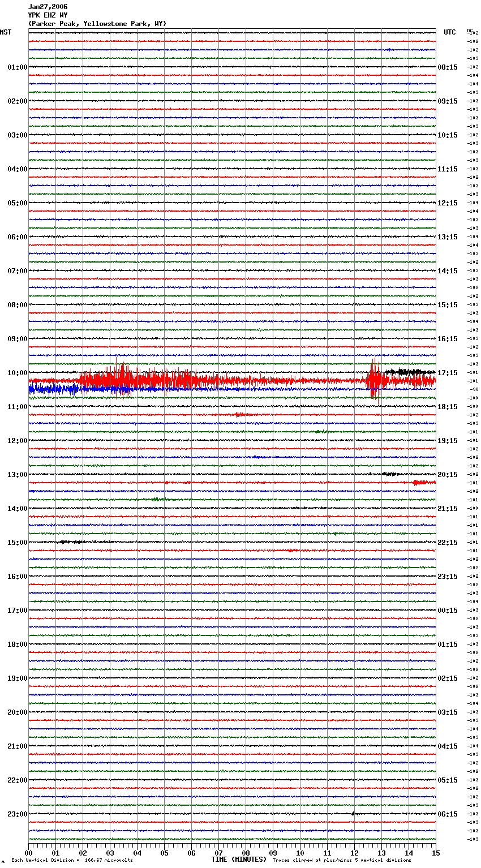The width and height of the screenshot is (481, 868).
Task: Pick the 20:15 UTC time label
Action: coord(448,475)
